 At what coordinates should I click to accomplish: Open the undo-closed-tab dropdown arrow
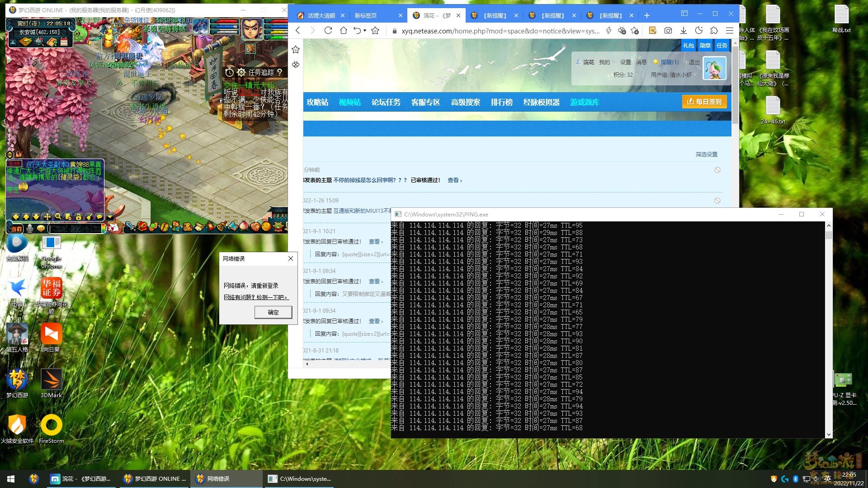point(365,30)
